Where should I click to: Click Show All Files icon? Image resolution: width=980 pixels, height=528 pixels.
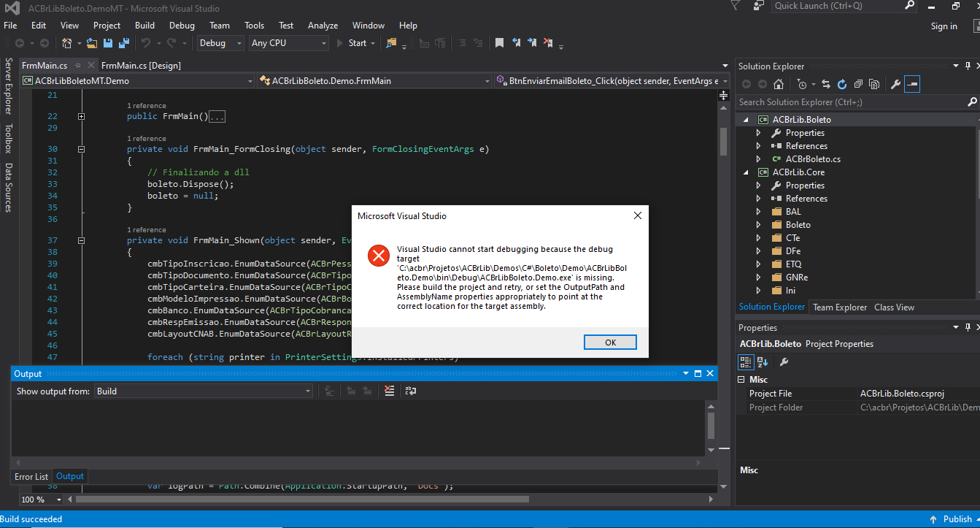tap(874, 84)
